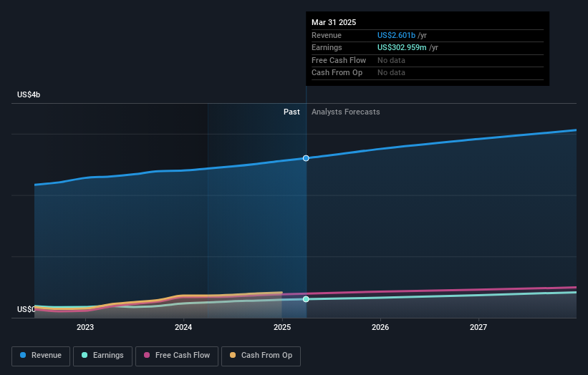
Task: Toggle the Free Cash Flow legend button
Action: pyautogui.click(x=177, y=356)
